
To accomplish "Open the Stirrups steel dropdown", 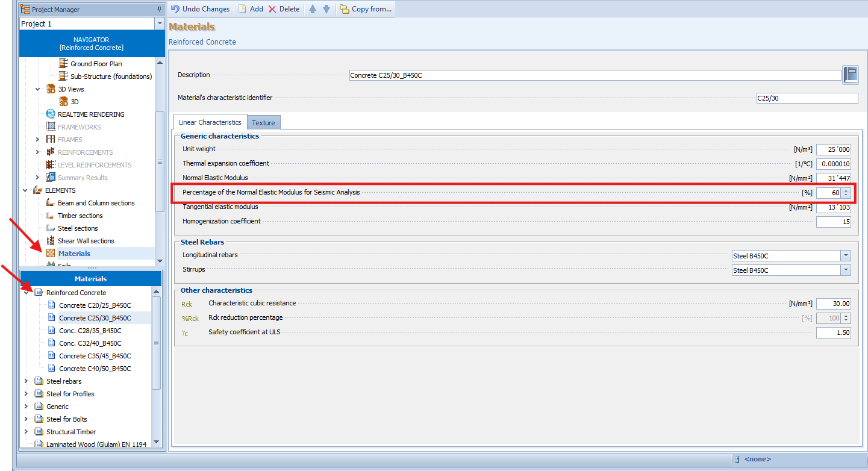I will pyautogui.click(x=846, y=270).
